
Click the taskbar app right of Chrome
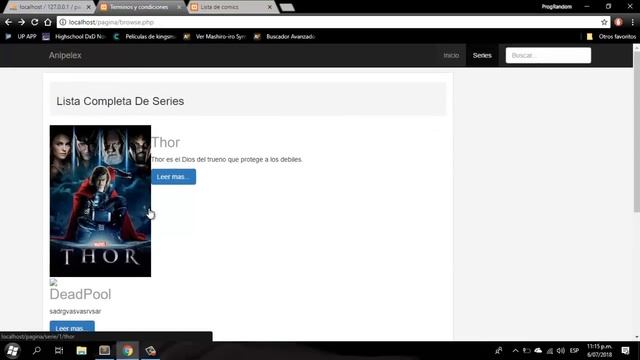pos(151,351)
